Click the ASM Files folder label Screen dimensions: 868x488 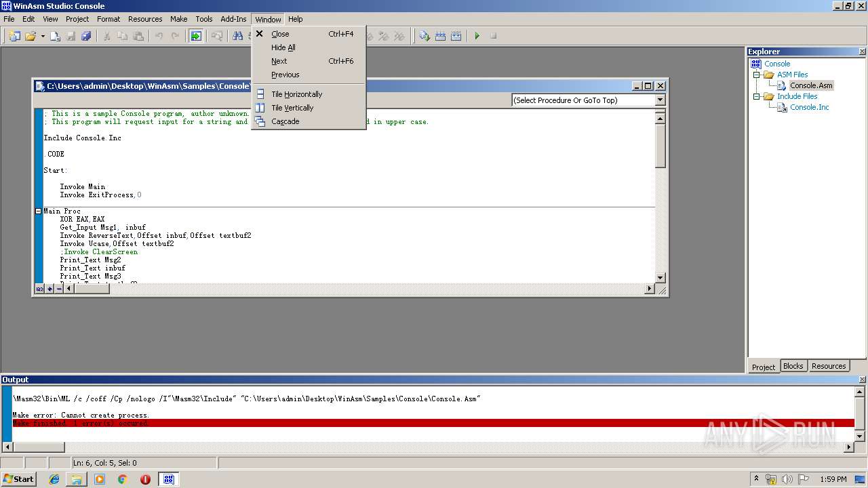coord(792,75)
